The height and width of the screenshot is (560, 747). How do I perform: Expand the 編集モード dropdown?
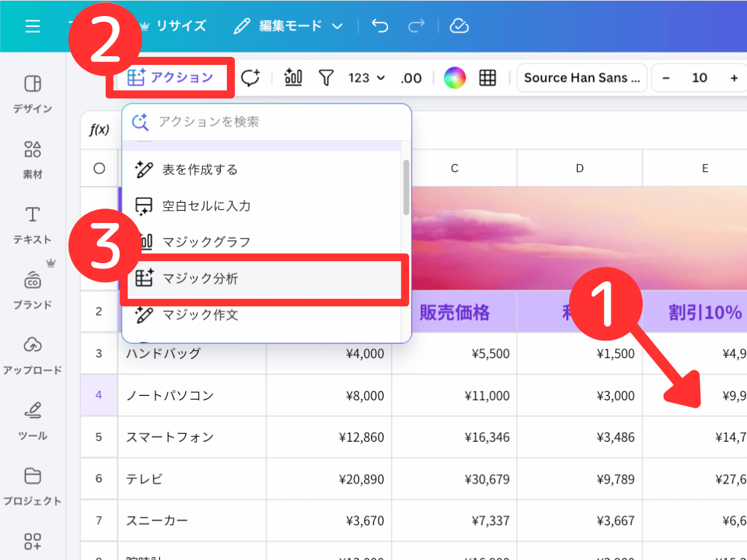288,26
